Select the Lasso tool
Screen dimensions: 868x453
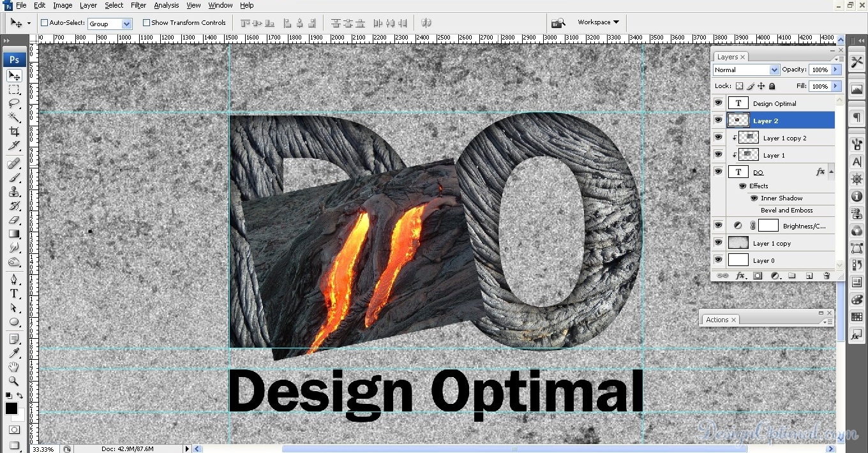[14, 103]
